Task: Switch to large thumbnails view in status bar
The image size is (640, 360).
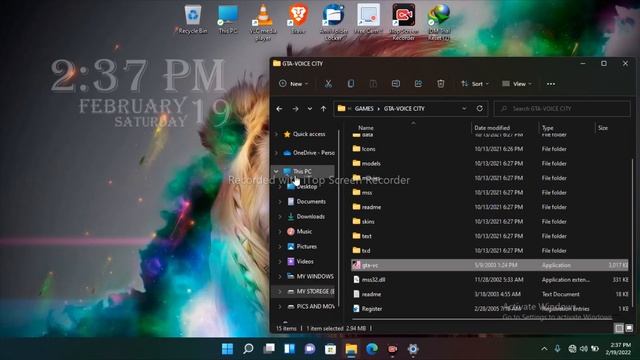Action: click(629, 328)
